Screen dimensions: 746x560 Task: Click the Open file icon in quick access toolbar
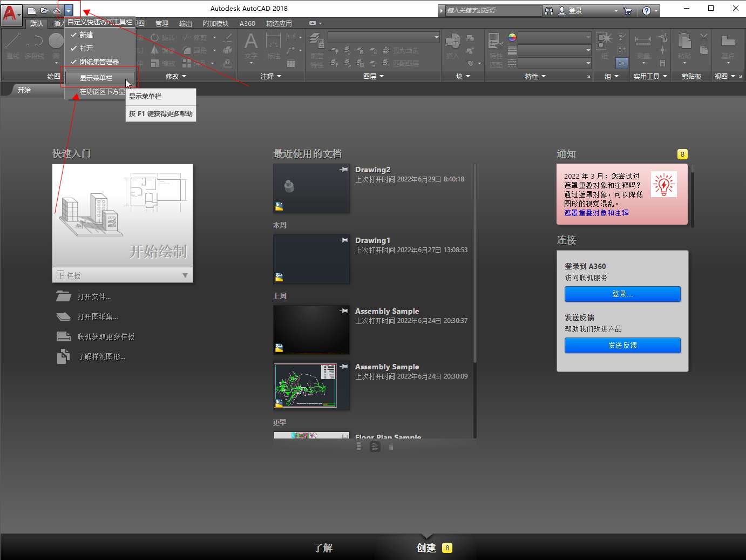coord(44,10)
